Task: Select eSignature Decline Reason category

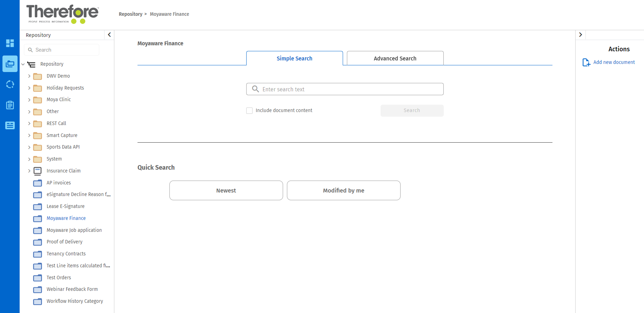Action: pos(79,194)
